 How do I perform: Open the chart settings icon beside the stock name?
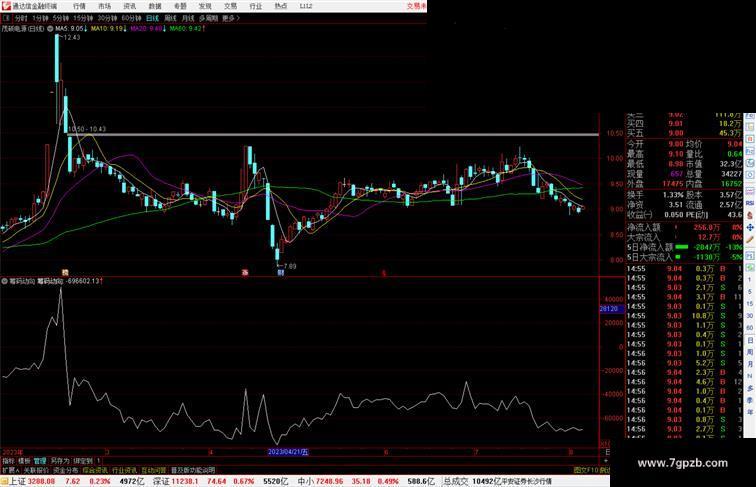click(x=50, y=29)
